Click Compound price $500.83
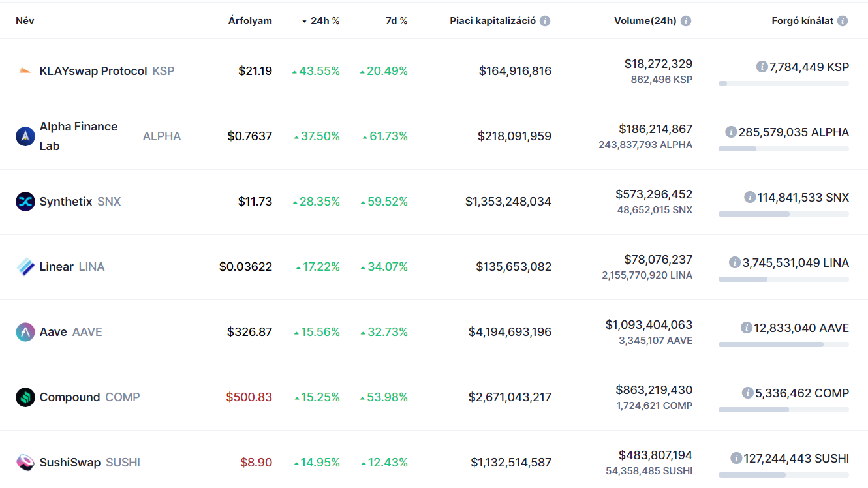 click(x=249, y=397)
